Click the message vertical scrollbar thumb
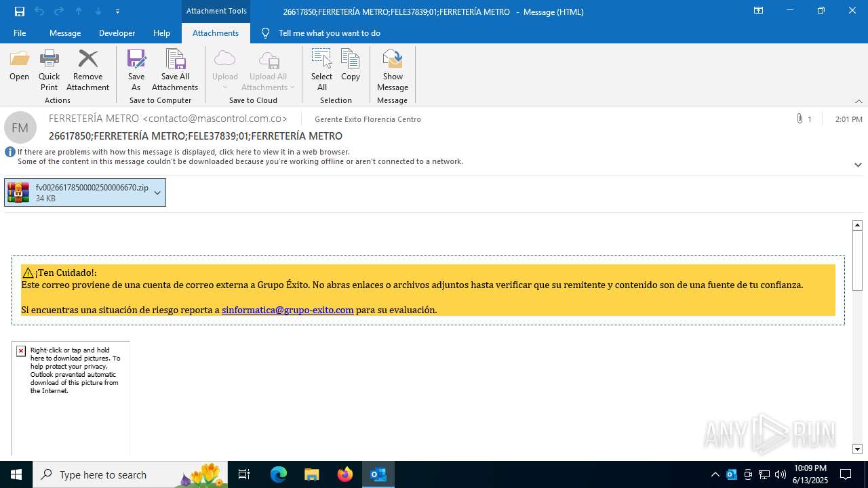Screen dimensions: 868x488 pyautogui.click(x=857, y=260)
